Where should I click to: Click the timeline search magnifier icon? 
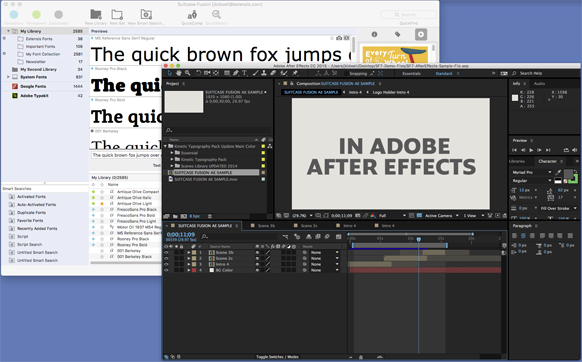(205, 236)
